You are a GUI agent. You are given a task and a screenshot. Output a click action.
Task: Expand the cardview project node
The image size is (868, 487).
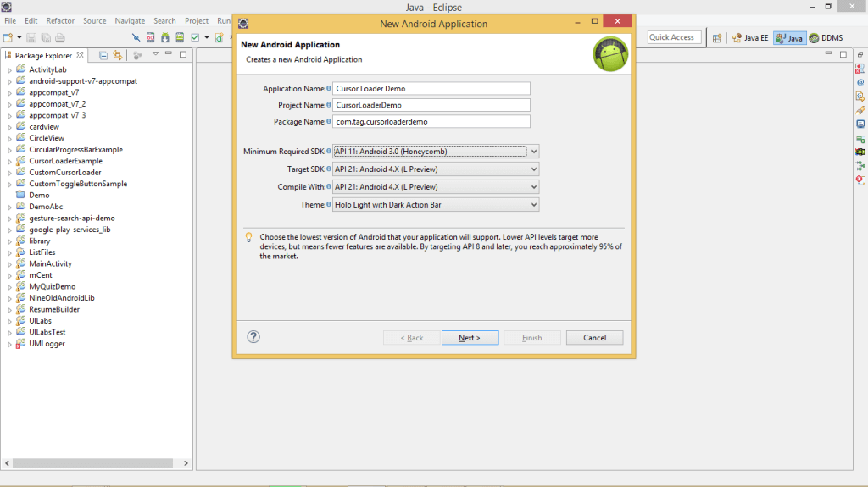pos(9,127)
